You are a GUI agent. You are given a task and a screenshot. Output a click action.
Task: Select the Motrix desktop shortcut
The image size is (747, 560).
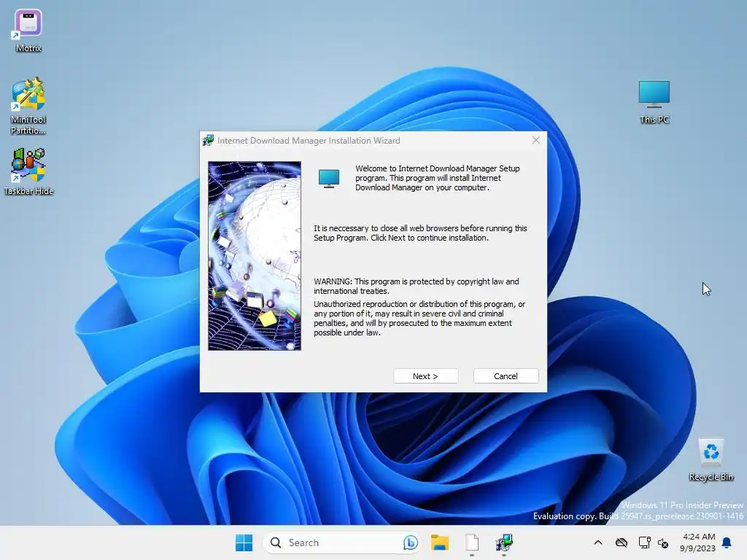point(28,31)
